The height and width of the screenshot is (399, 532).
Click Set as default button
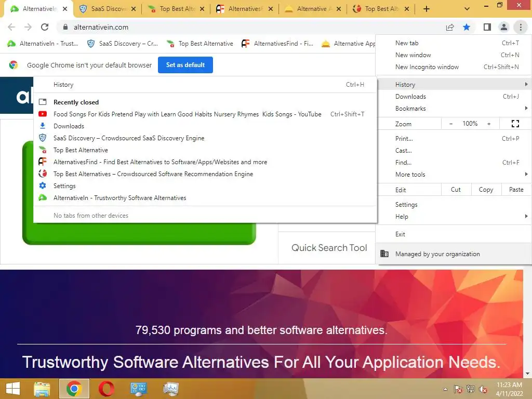(x=185, y=65)
